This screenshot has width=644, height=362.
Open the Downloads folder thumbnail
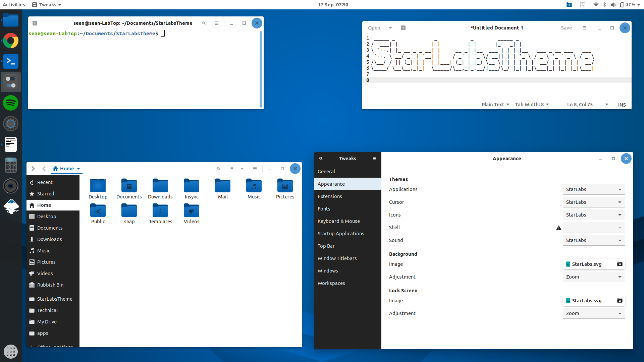(160, 186)
